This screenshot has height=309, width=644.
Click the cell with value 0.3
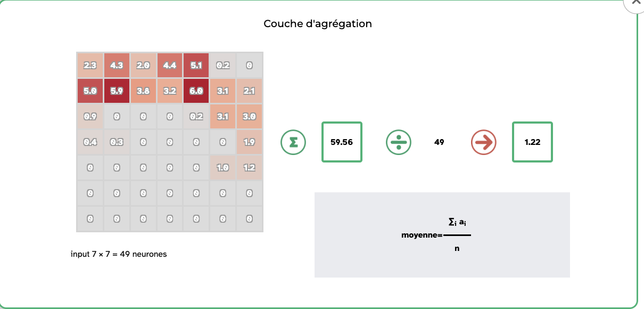[117, 142]
